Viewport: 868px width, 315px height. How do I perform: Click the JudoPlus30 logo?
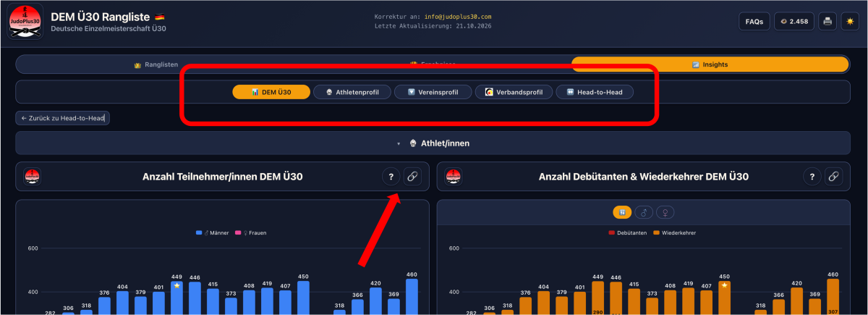point(25,22)
